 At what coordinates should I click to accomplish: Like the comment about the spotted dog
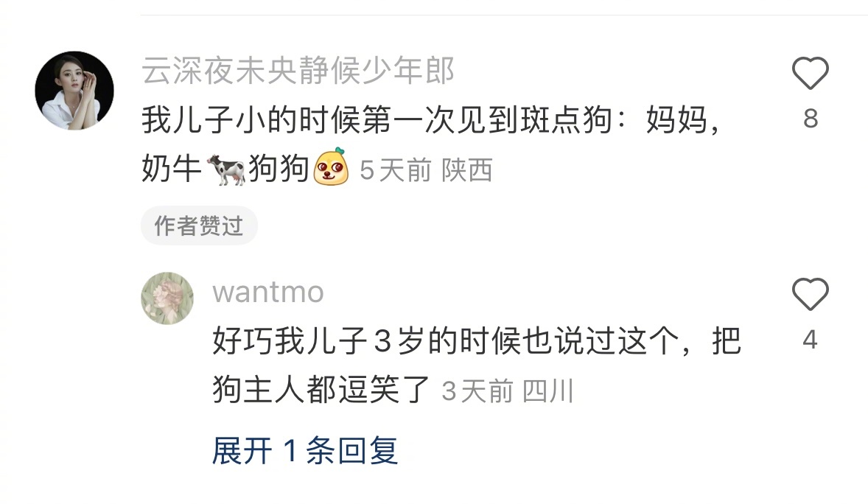pyautogui.click(x=810, y=73)
